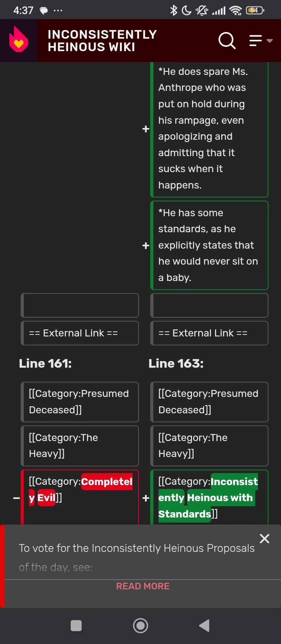
Task: Tap the added 'never sit on a baby' line
Action: click(209, 245)
